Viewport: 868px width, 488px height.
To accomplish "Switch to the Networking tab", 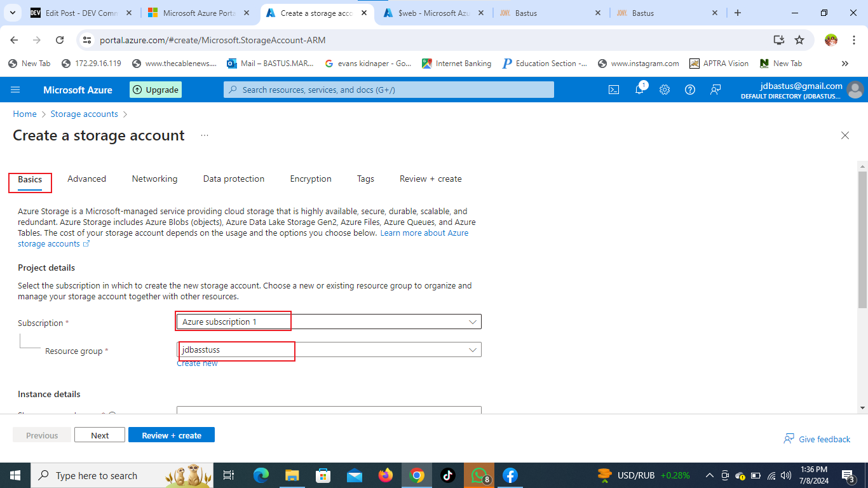I will (154, 179).
